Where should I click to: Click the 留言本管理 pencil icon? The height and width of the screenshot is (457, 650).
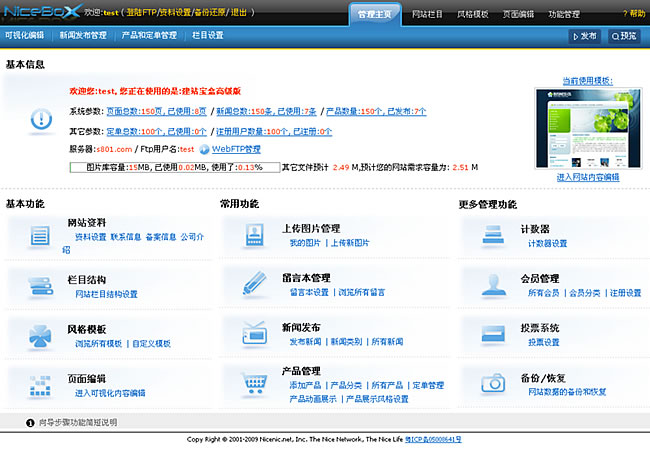(x=254, y=284)
